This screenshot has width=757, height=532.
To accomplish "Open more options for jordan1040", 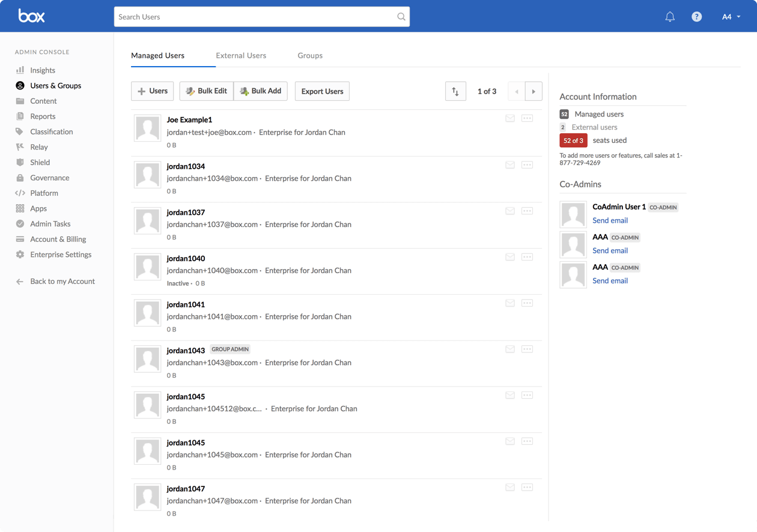I will pyautogui.click(x=527, y=257).
